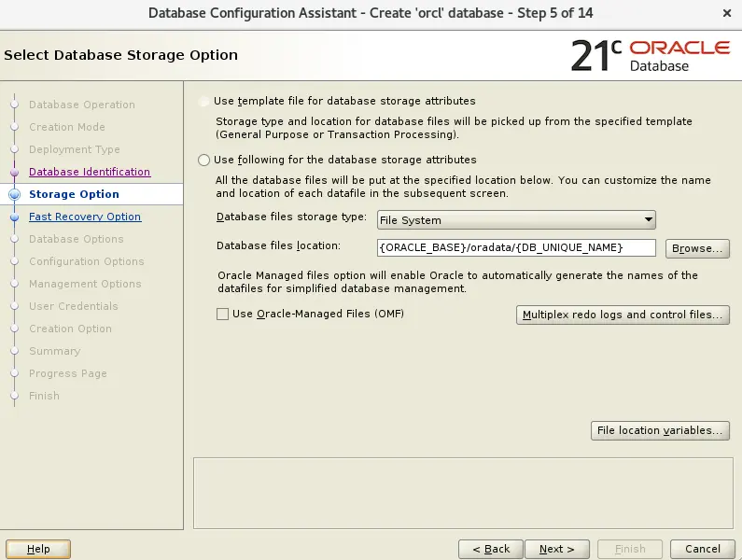Open File location variables dialog
The width and height of the screenshot is (742, 560).
point(660,430)
